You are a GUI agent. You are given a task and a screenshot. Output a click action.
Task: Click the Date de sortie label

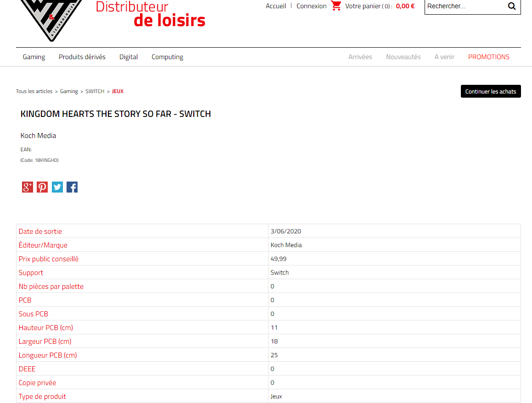point(40,231)
